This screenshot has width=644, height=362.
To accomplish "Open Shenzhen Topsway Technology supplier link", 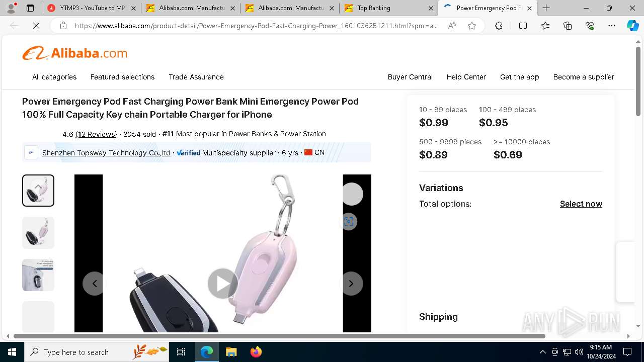I will tap(106, 152).
